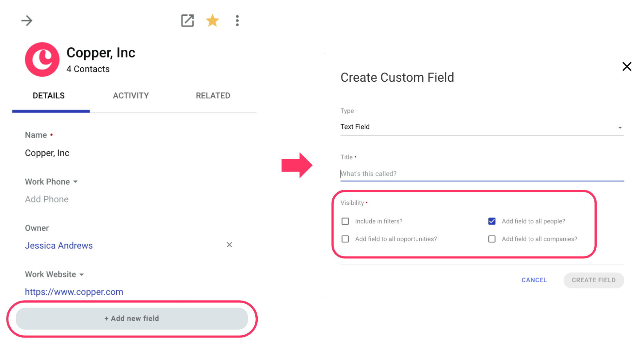Click the Add Phone field
The width and height of the screenshot is (644, 347).
[x=47, y=199]
